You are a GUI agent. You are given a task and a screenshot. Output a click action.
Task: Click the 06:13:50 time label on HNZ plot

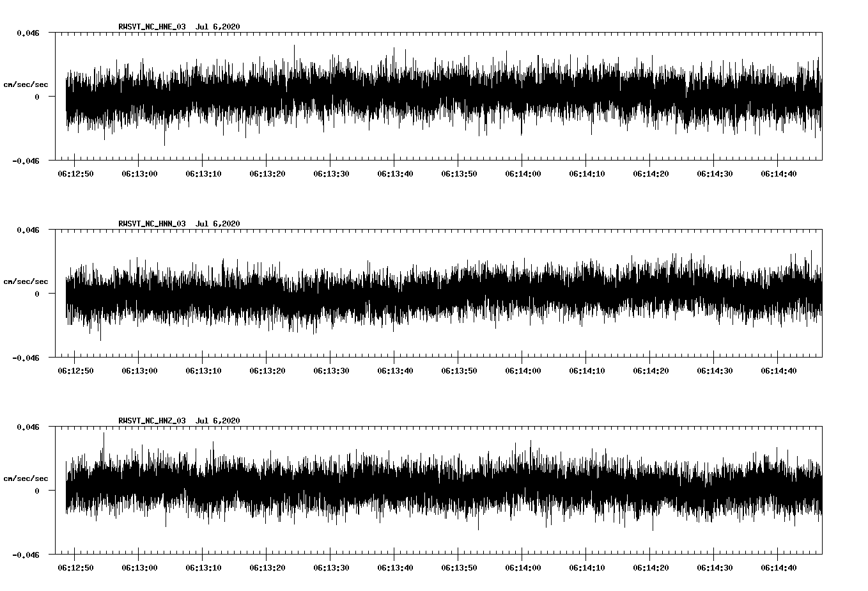tap(459, 567)
